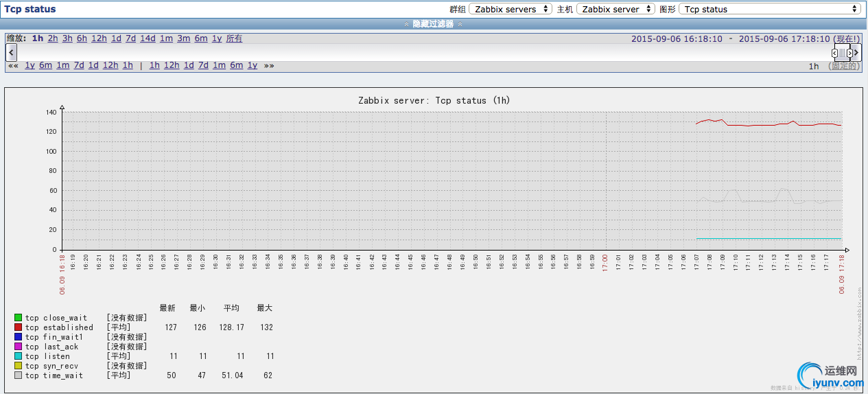Click the end date 2015-09-06 17:18:10

tap(784, 39)
